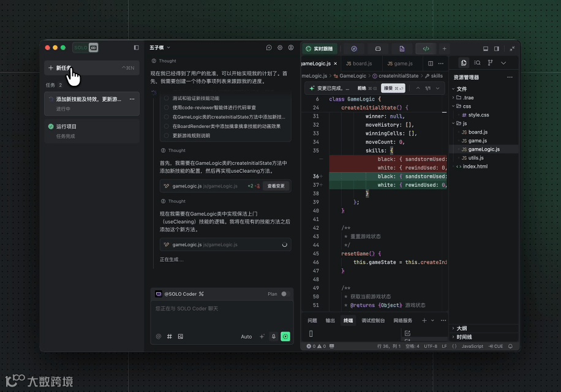Open settings gear in chat header

[x=280, y=48]
